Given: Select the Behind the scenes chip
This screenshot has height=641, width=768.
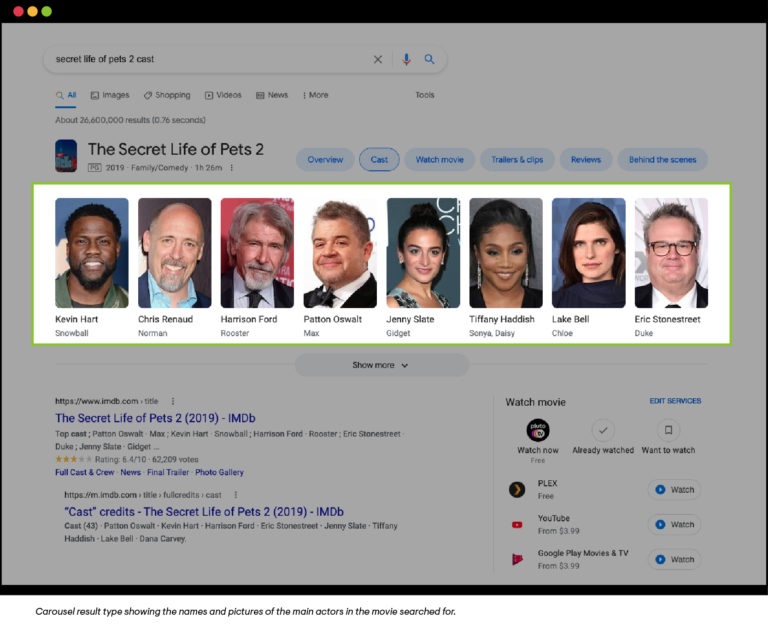Looking at the screenshot, I should pos(662,160).
